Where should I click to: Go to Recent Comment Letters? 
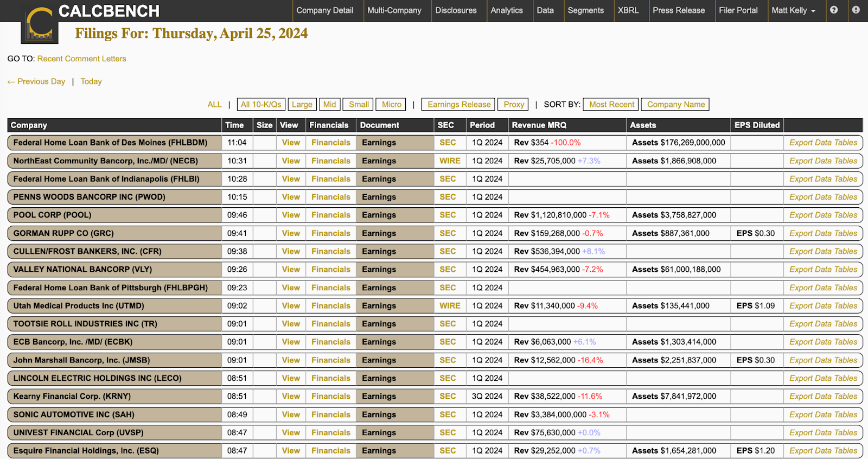[81, 59]
